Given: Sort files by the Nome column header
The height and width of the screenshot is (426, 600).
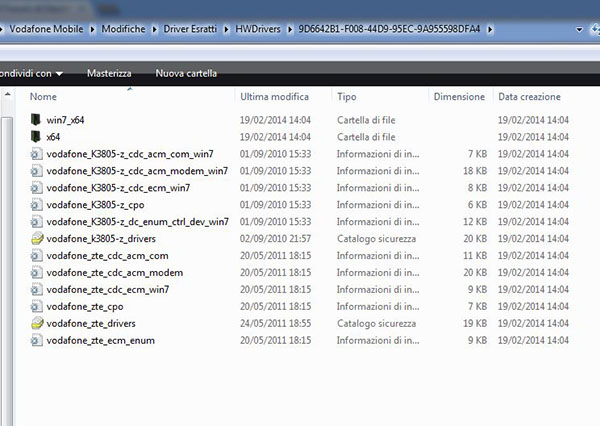Looking at the screenshot, I should click(44, 97).
